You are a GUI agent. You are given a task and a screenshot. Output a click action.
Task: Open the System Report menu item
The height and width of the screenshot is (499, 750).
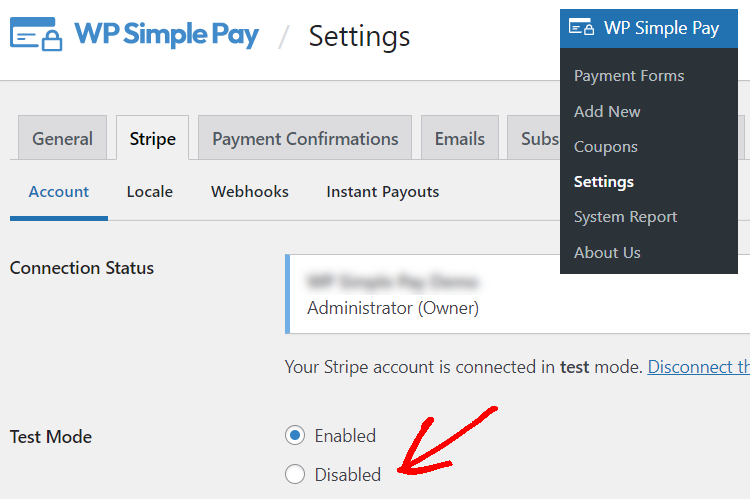click(x=626, y=217)
